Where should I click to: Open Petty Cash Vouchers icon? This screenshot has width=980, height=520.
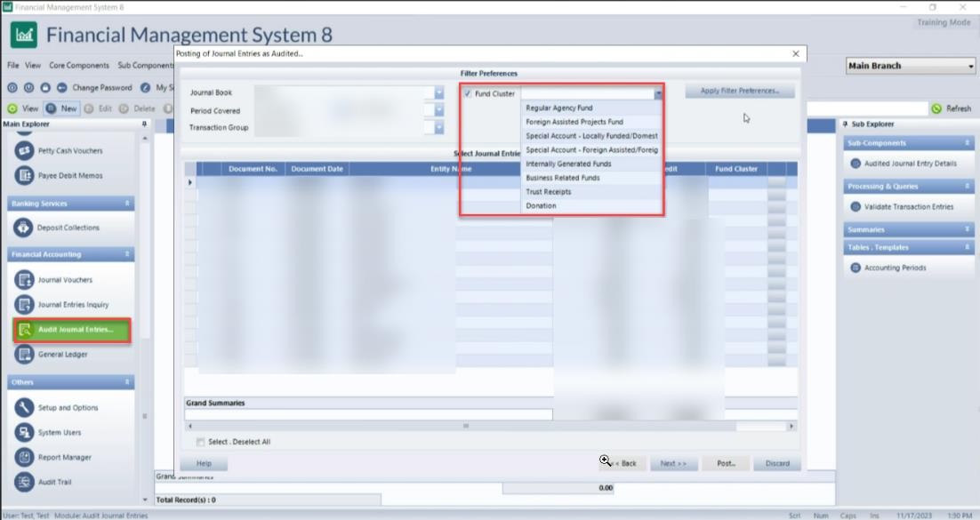pyautogui.click(x=24, y=151)
